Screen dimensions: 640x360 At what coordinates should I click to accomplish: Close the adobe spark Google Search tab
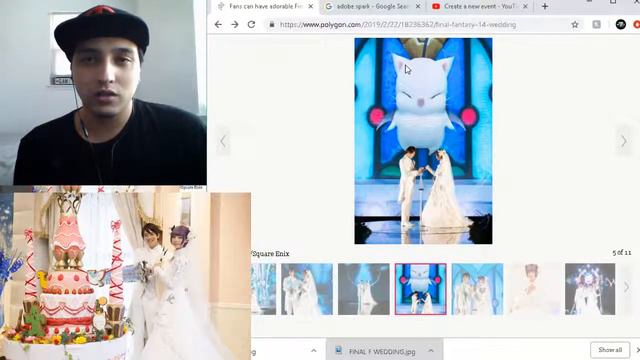(x=418, y=6)
